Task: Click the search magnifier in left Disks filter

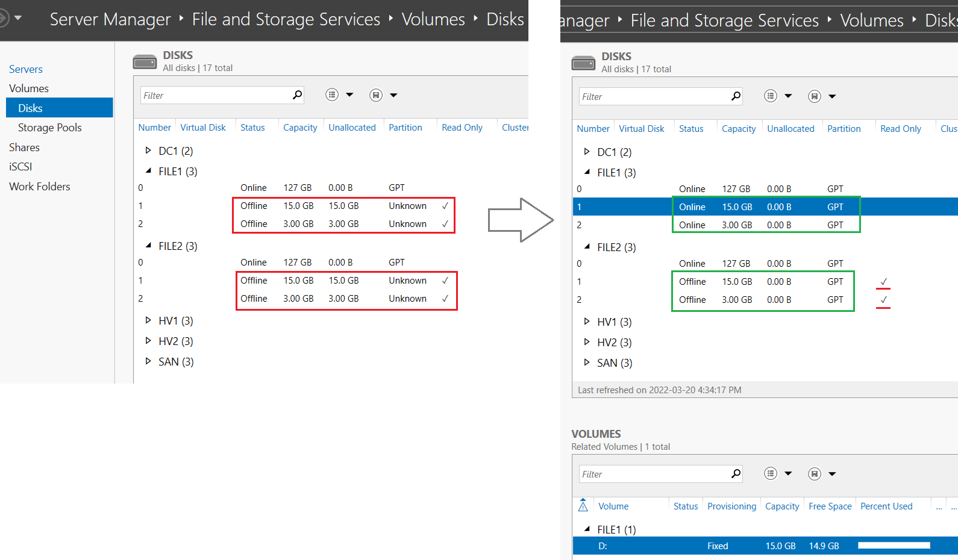Action: [297, 95]
